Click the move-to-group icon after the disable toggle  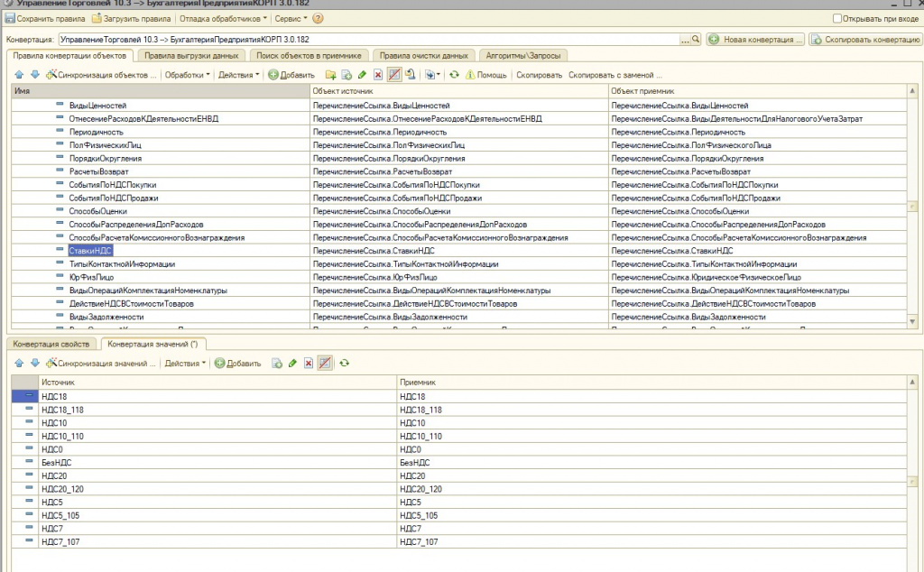pos(411,75)
